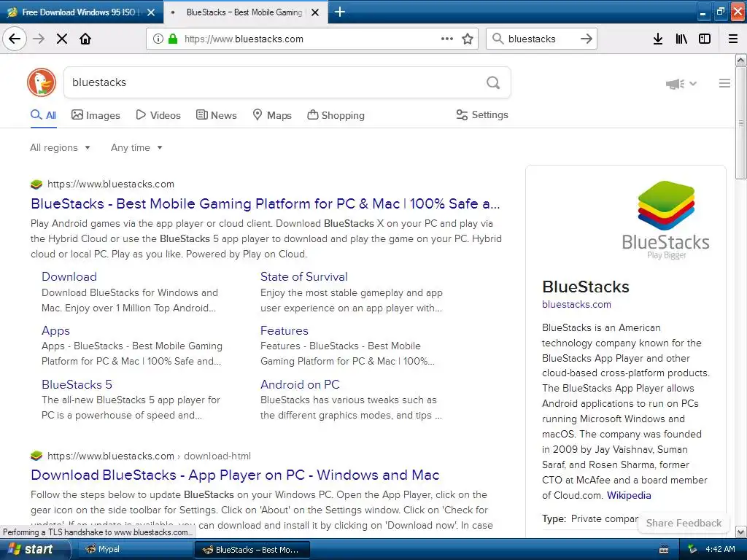Viewport: 747px width, 560px height.
Task: Show site information via the info icon
Action: point(158,39)
